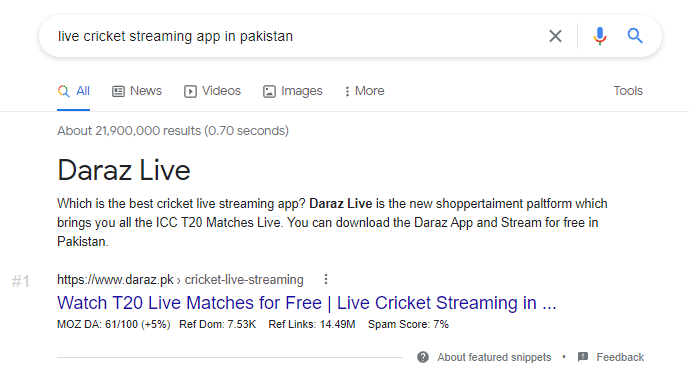Open the More search categories menu
689x391 pixels.
click(x=365, y=91)
